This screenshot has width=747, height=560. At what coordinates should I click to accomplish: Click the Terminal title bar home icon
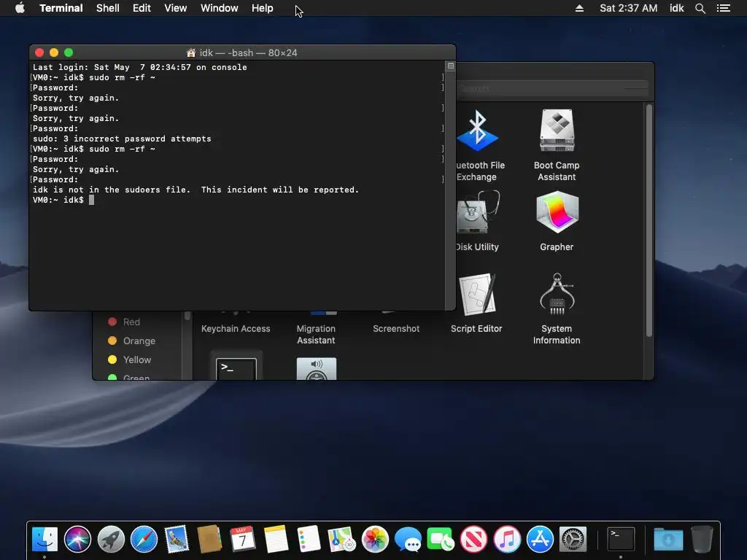[191, 52]
